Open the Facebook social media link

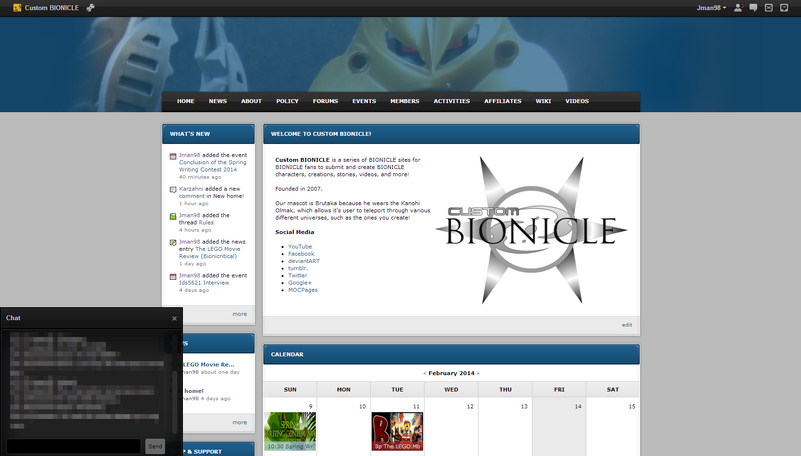point(301,253)
